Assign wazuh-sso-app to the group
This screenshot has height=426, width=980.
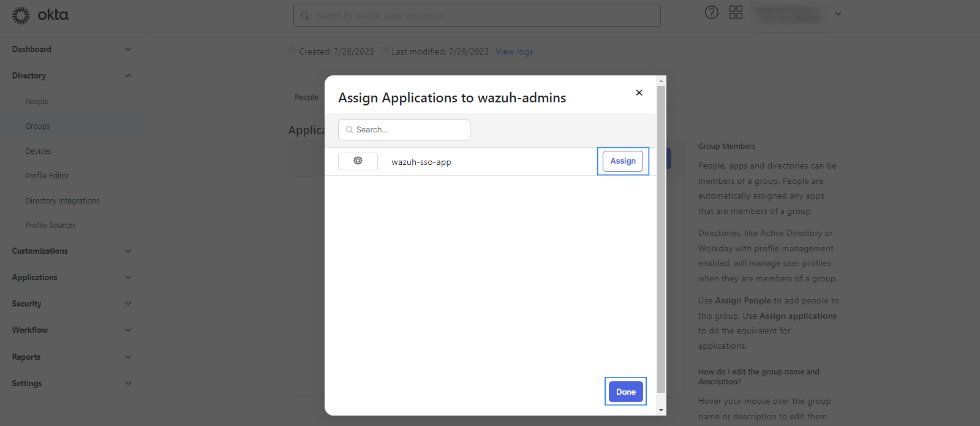623,161
